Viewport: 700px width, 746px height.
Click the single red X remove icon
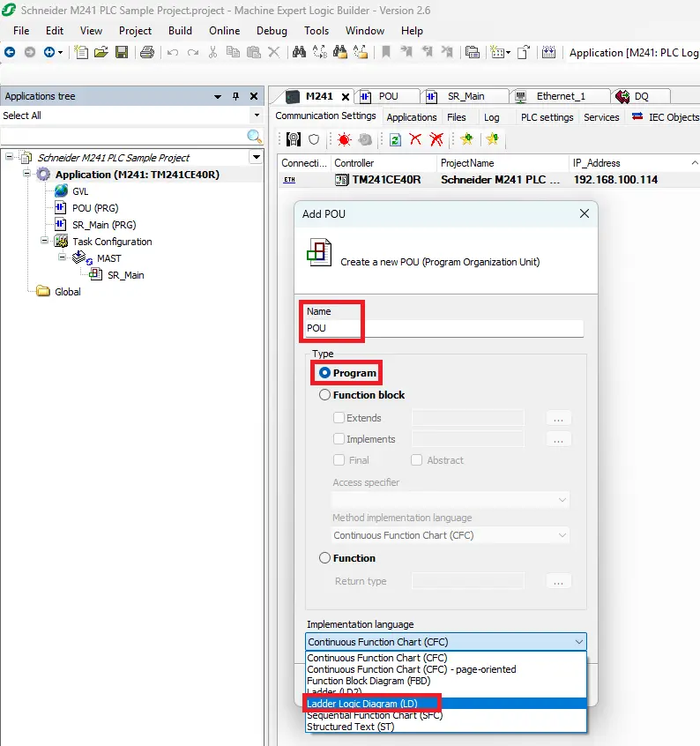coord(415,139)
